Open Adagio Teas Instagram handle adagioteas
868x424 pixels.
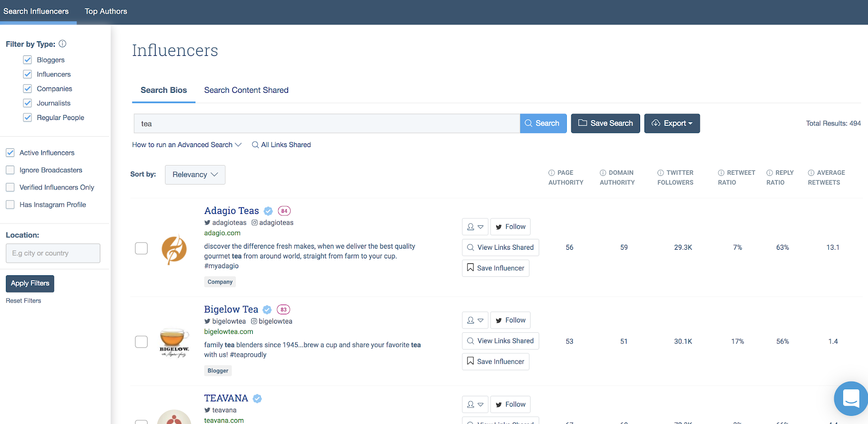[x=272, y=223]
